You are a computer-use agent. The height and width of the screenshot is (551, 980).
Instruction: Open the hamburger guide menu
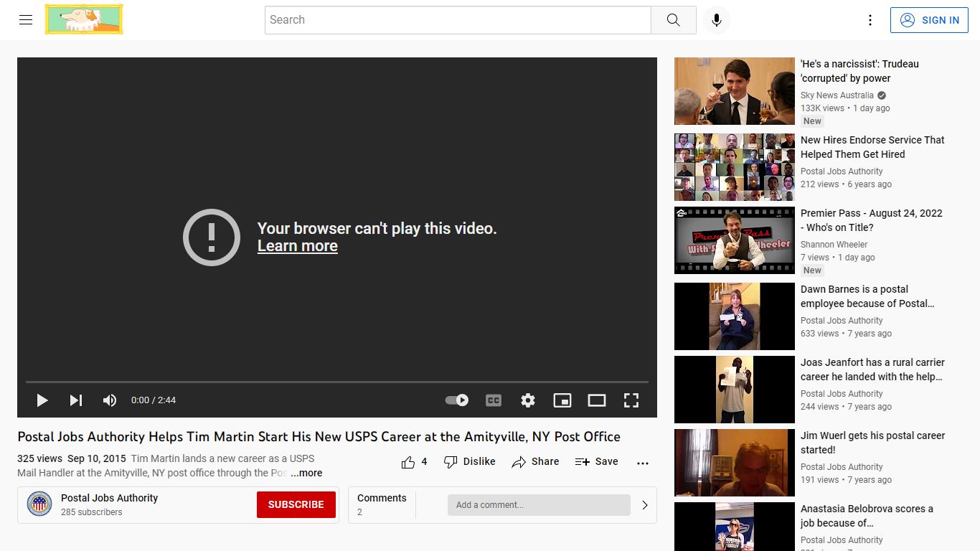click(26, 20)
